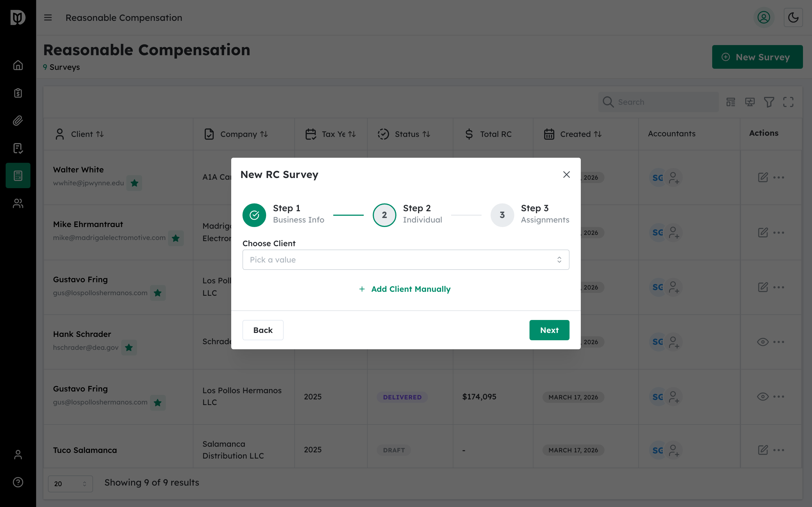This screenshot has height=507, width=812.
Task: Change the results-per-page 20 dropdown
Action: tap(70, 484)
